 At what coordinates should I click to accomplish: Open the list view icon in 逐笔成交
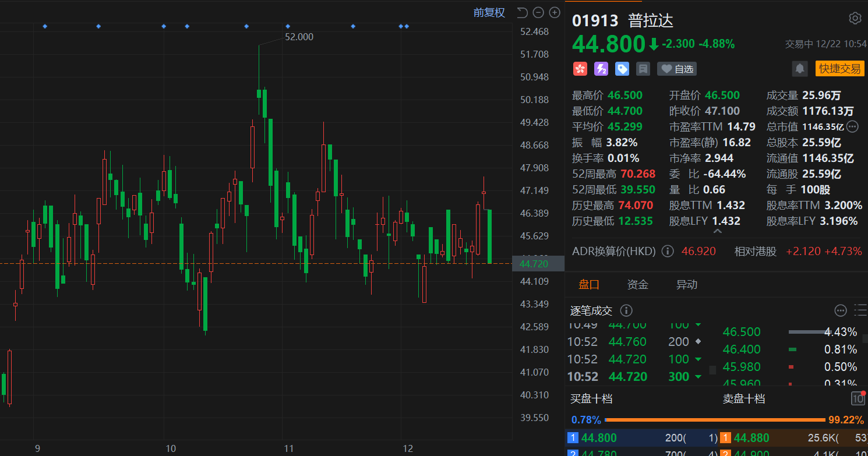(x=860, y=310)
